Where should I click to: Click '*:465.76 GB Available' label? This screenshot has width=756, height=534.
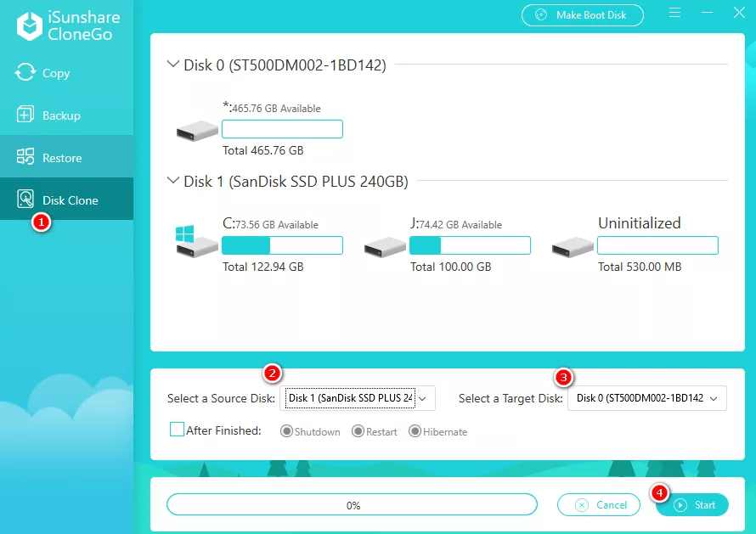click(272, 108)
